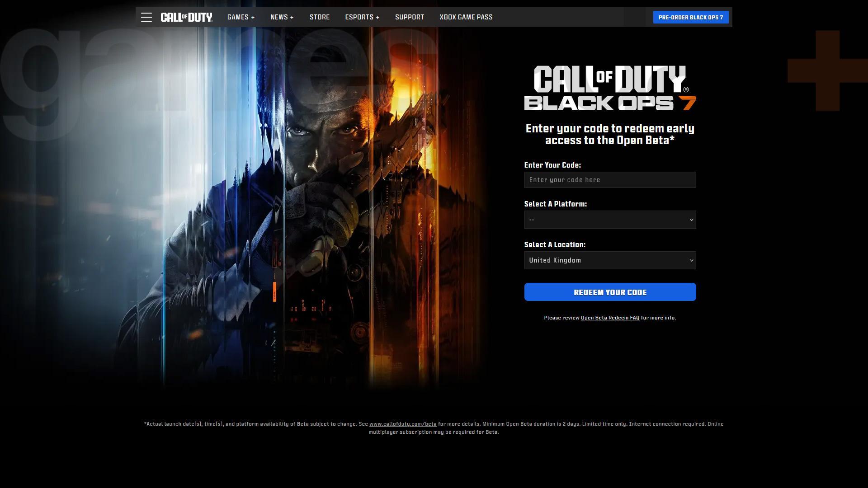Click the Pre-Order Black Ops 7 button
868x488 pixels.
coord(690,17)
